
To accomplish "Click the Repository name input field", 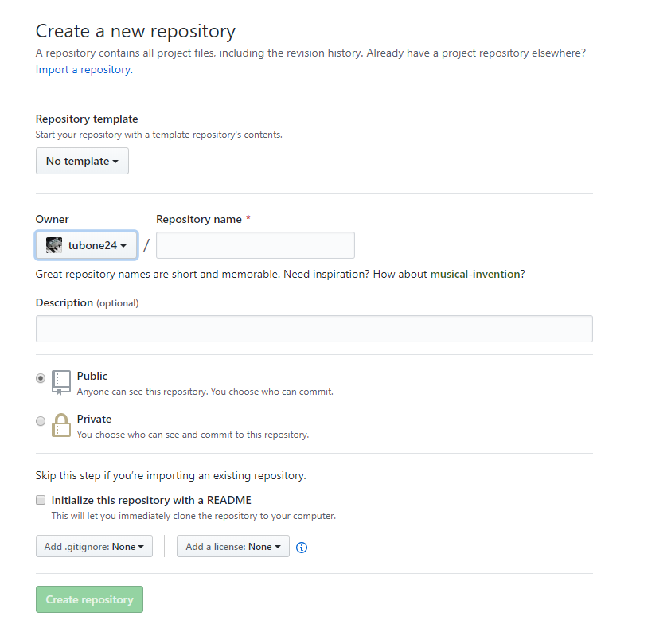I will tap(255, 244).
